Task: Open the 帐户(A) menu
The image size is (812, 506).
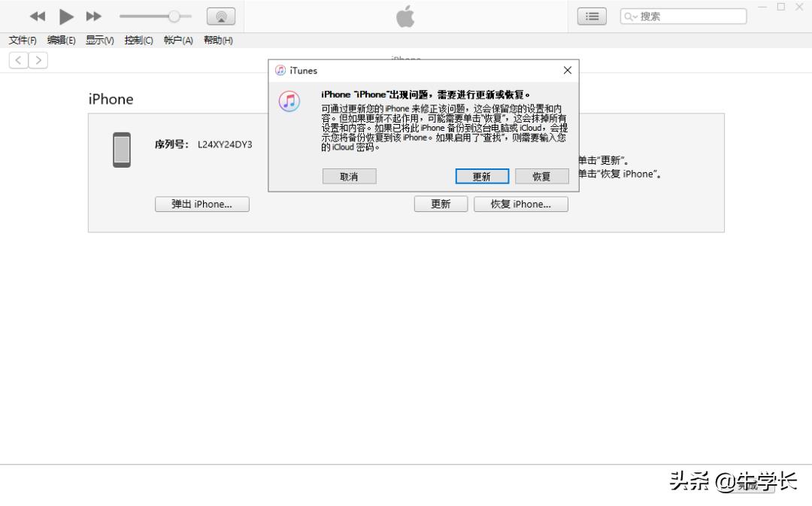Action: pyautogui.click(x=178, y=41)
